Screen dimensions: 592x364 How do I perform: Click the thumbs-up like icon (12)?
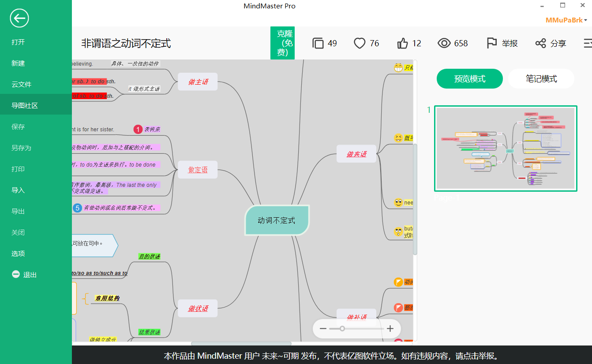point(403,43)
